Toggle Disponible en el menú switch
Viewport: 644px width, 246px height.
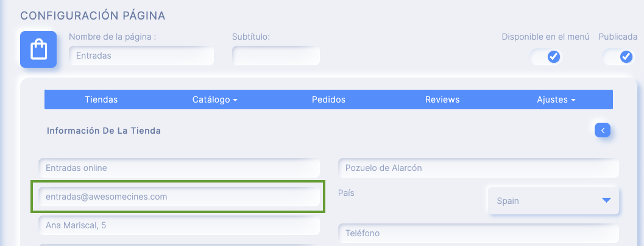[x=546, y=56]
